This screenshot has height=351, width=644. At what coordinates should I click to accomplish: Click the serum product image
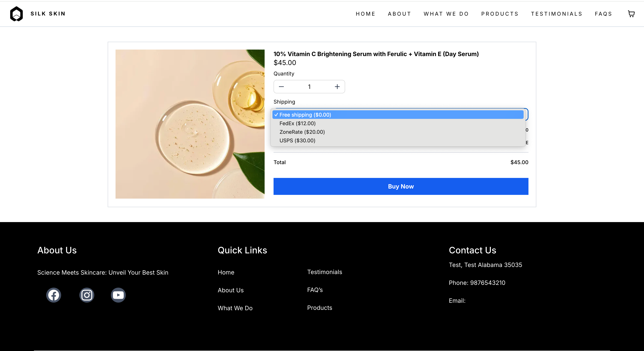click(x=190, y=124)
